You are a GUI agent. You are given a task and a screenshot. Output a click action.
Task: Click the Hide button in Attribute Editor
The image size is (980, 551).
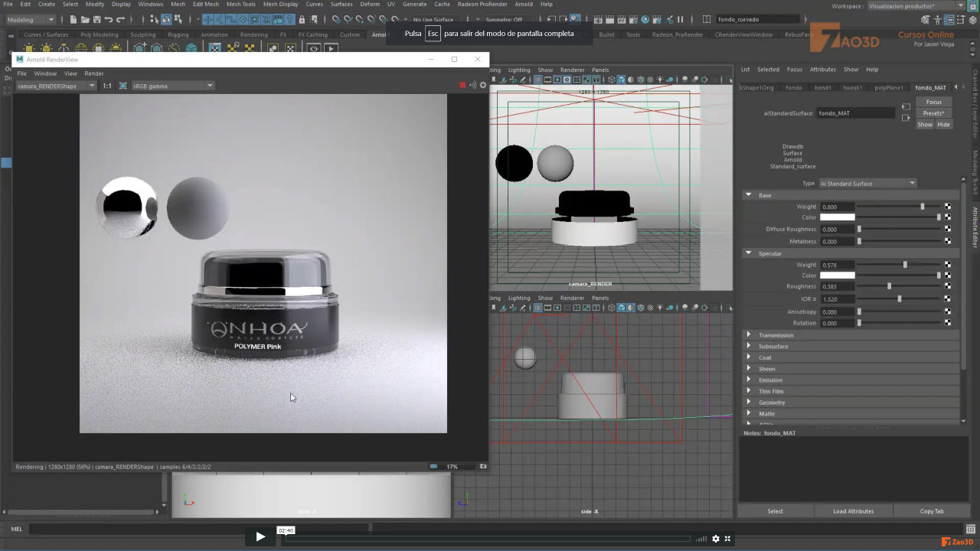pos(943,125)
